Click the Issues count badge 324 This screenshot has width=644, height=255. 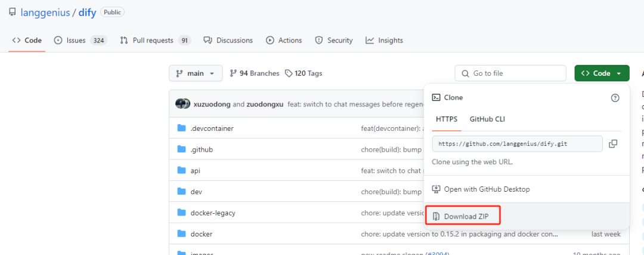pyautogui.click(x=98, y=40)
